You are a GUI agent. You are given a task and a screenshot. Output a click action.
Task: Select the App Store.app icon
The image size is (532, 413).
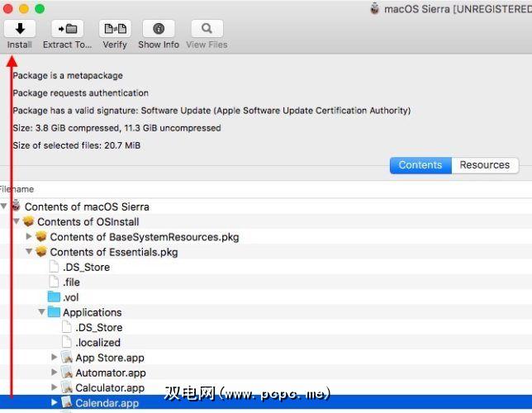click(x=67, y=357)
